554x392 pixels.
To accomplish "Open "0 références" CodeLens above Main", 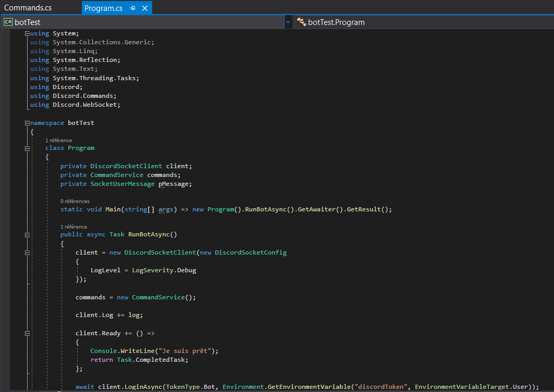I will 75,201.
